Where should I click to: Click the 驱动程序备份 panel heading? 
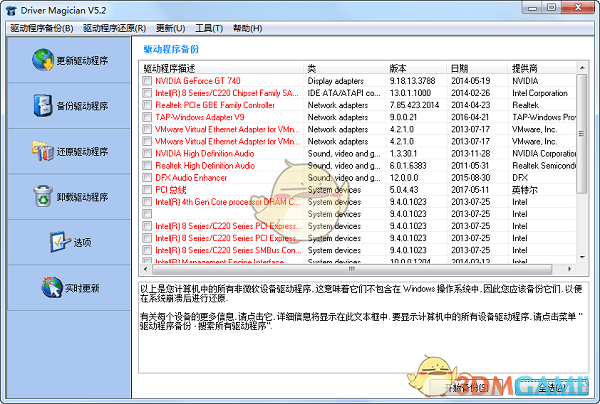click(171, 49)
